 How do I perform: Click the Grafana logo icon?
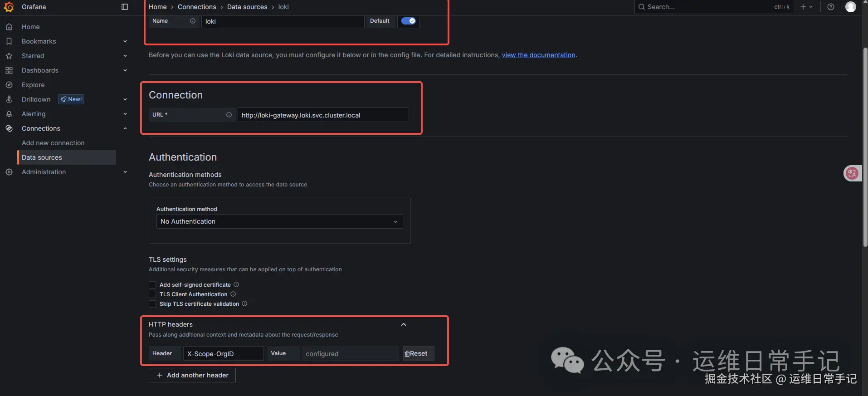click(x=9, y=7)
